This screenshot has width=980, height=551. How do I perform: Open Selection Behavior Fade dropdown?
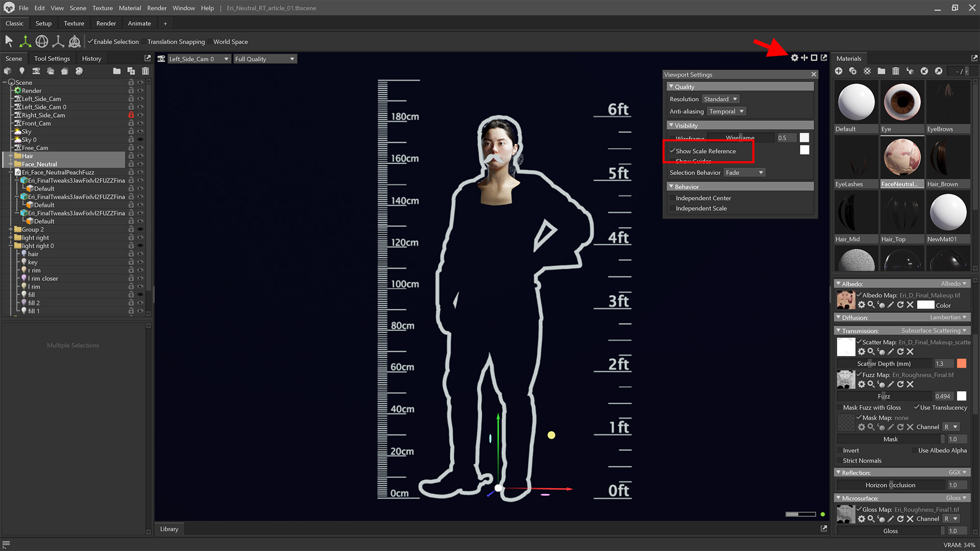click(744, 172)
